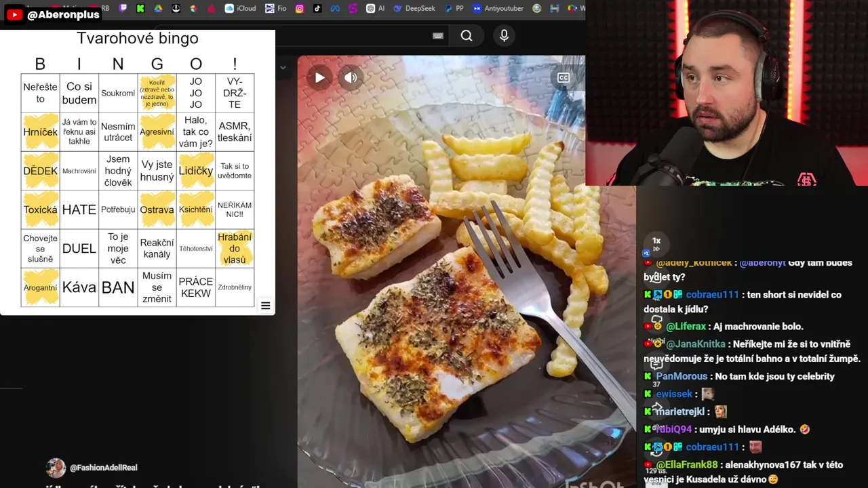Open the Kick bookmark icon
The width and height of the screenshot is (868, 488).
point(140,8)
